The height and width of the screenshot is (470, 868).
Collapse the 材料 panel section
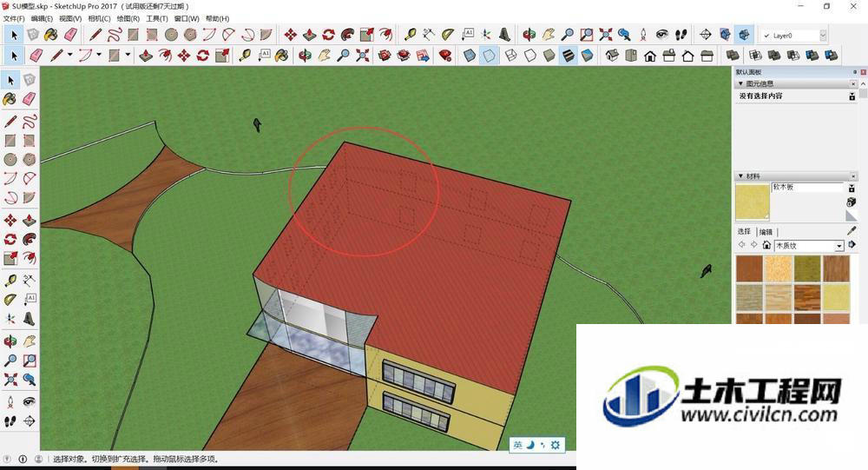[x=740, y=175]
